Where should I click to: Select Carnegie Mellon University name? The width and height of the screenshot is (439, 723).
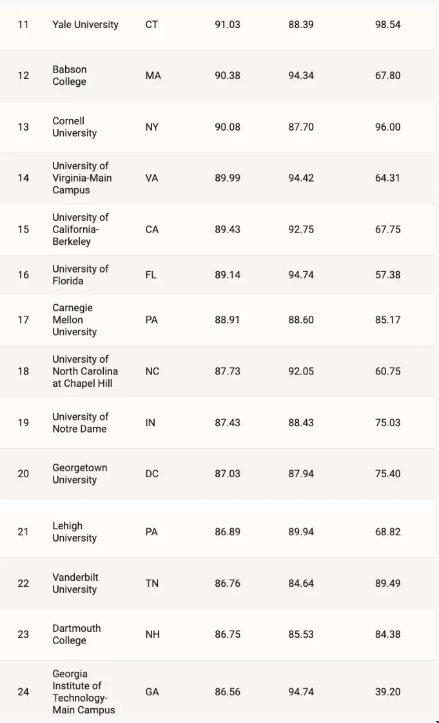(x=74, y=320)
